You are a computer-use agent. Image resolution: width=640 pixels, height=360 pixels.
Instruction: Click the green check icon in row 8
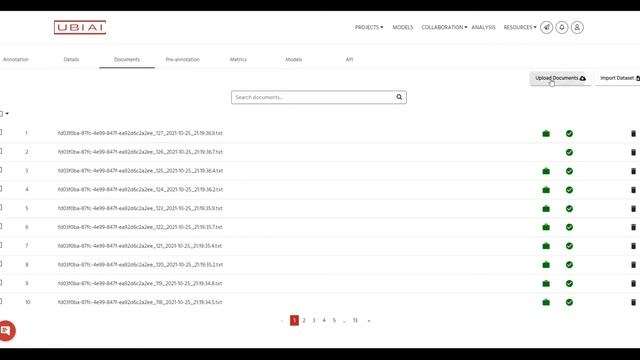tap(569, 265)
